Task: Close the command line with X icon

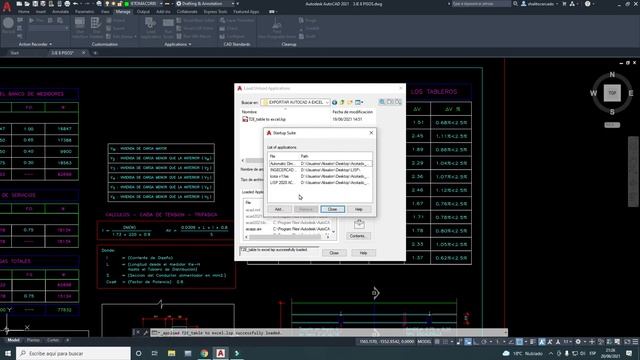Action: 138,333
